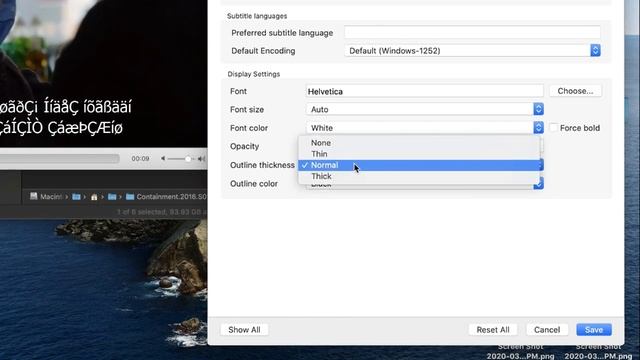Click the Preferred subtitle language field

coord(472,32)
